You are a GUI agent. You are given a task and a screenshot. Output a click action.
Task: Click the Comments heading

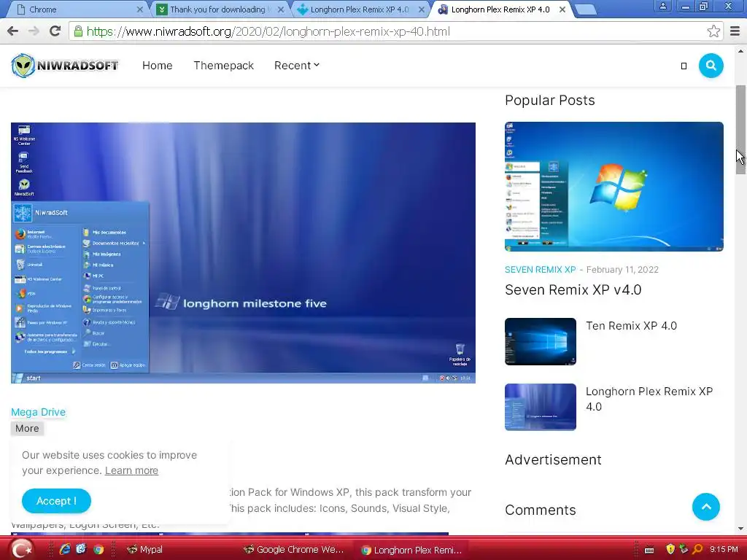click(541, 510)
